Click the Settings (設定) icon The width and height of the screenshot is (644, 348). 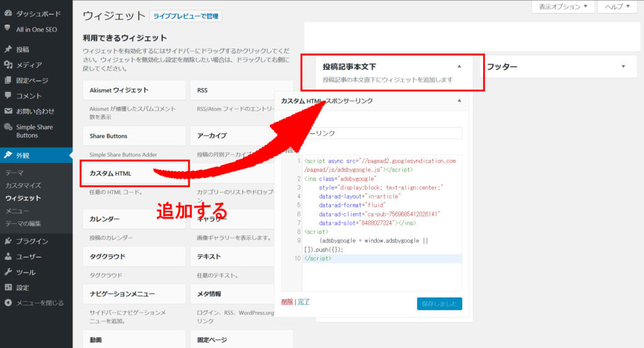(x=8, y=287)
